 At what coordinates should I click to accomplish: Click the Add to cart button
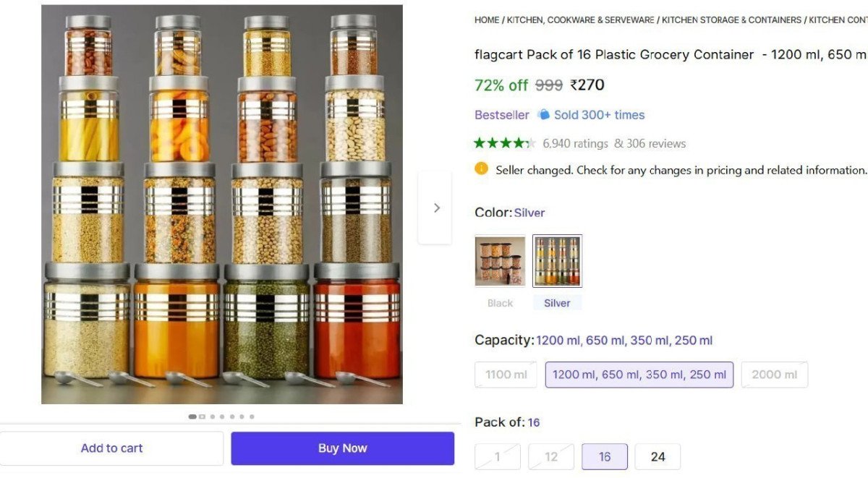[111, 448]
